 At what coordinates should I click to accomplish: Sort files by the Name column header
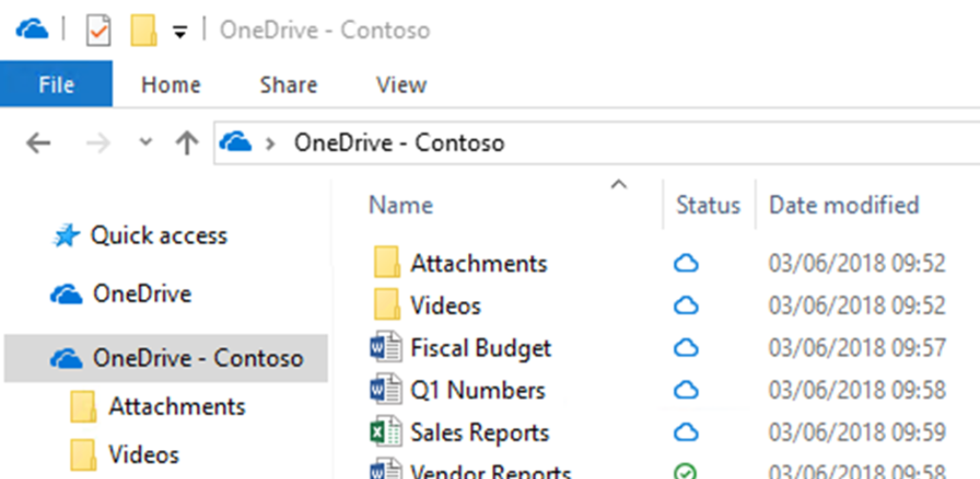401,205
